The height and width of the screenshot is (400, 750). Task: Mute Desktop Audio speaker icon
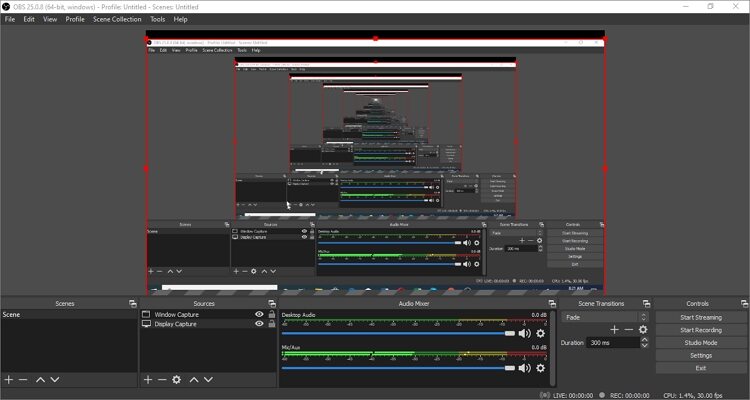click(525, 333)
